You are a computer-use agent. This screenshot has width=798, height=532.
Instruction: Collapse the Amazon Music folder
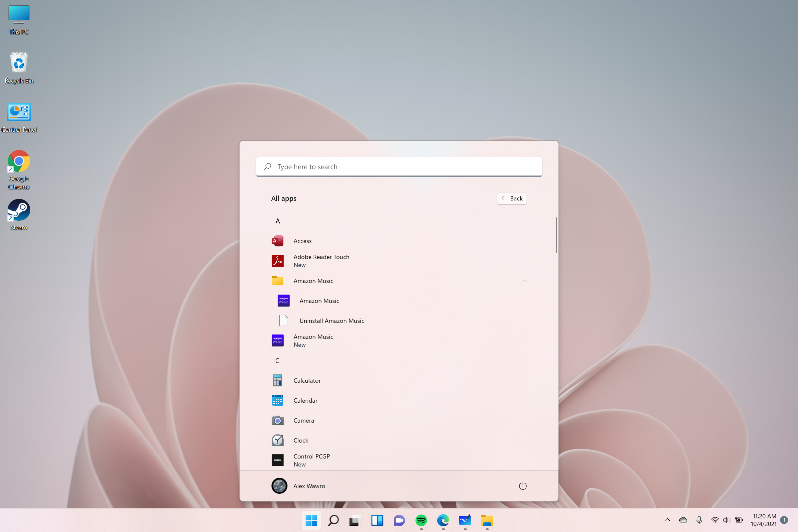(x=524, y=281)
